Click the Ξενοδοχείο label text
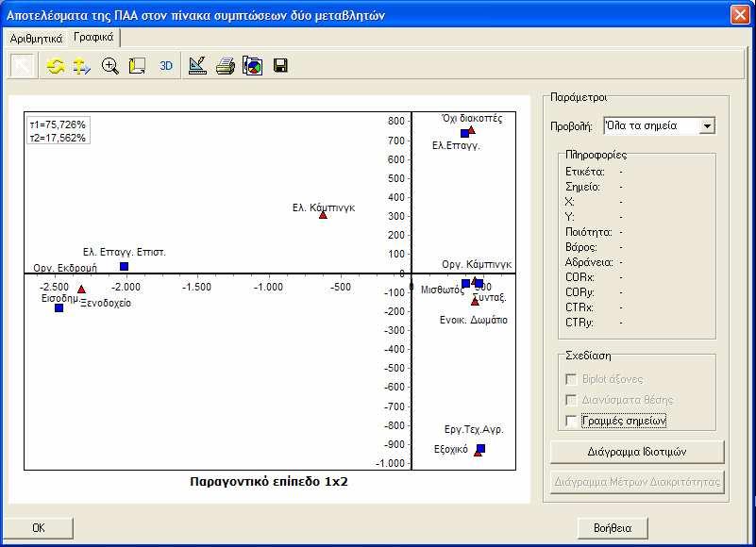 tap(106, 303)
